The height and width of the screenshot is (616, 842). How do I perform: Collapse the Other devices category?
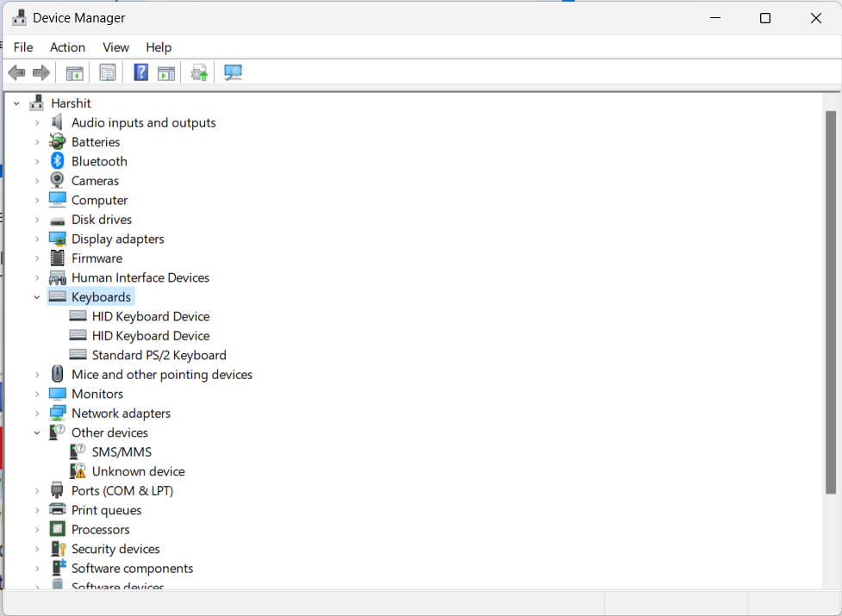[x=37, y=432]
